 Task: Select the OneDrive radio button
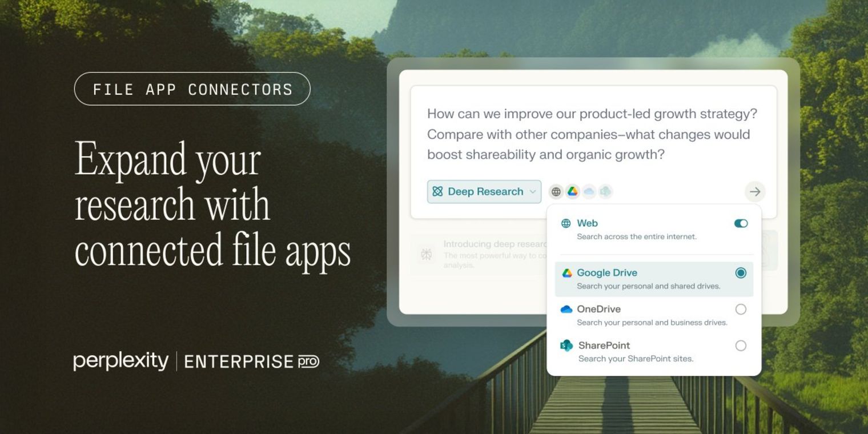[x=741, y=310]
